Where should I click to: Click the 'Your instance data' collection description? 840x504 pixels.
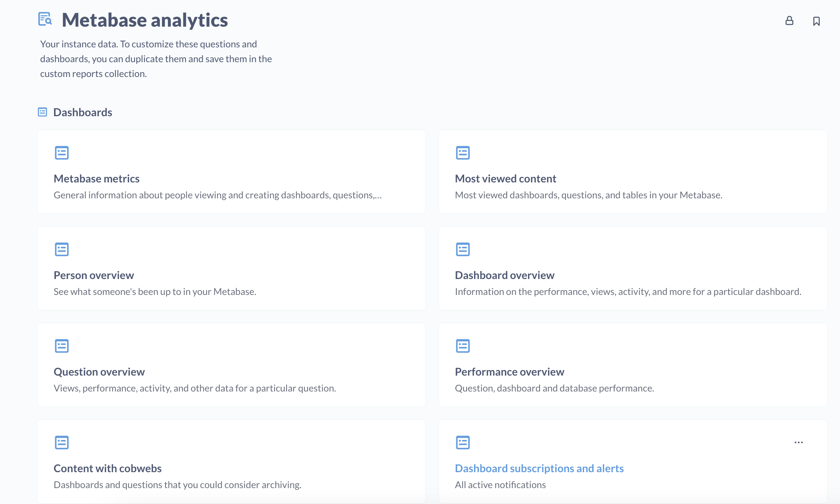coord(156,59)
